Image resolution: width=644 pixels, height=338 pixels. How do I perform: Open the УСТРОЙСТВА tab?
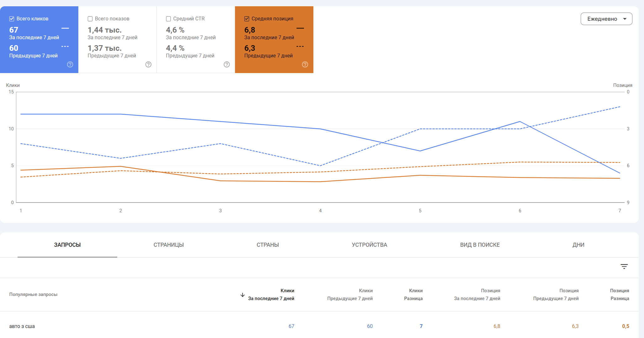tap(369, 245)
